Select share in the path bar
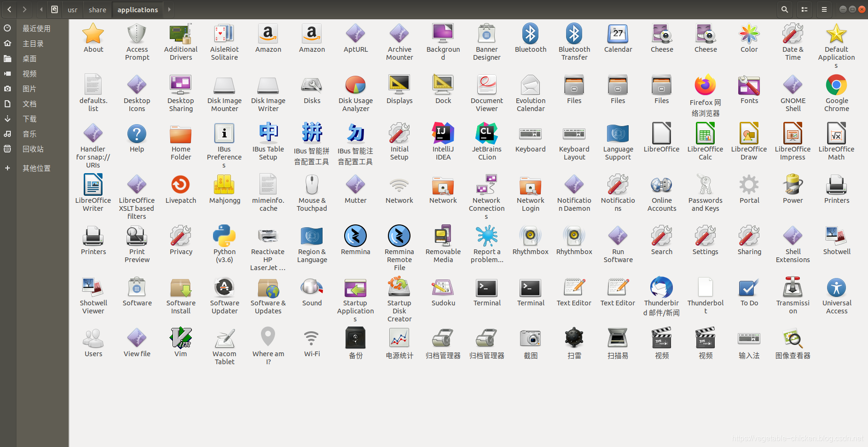 pos(97,9)
